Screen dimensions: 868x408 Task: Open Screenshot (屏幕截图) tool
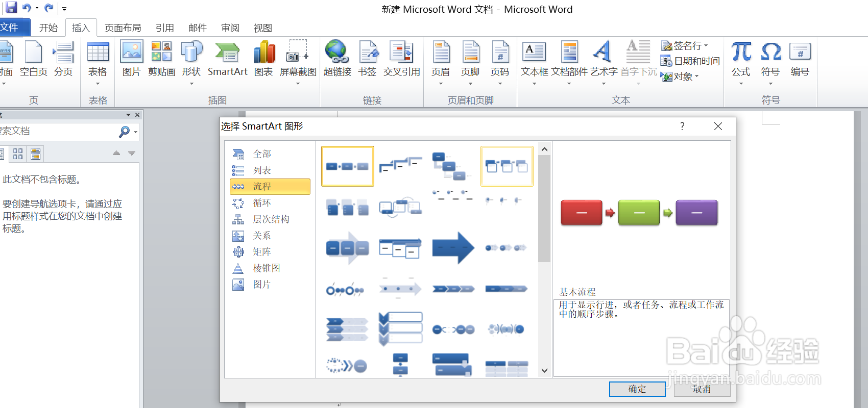(x=298, y=63)
